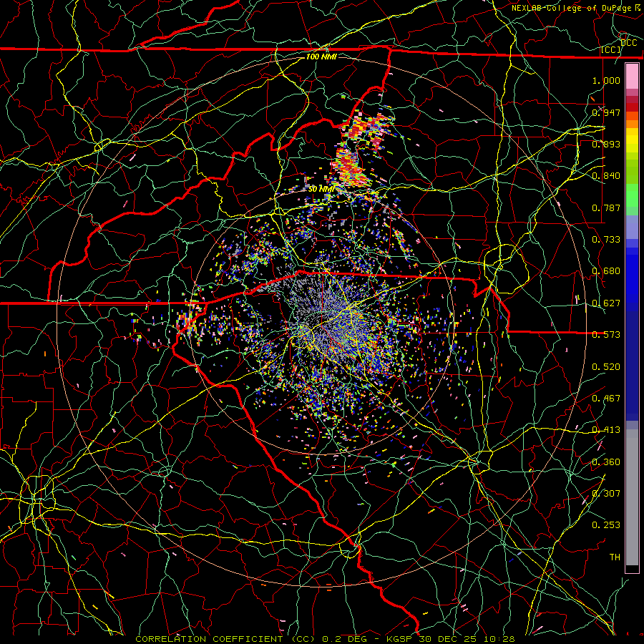Click the 0.733 scale value
The height and width of the screenshot is (644, 644).
click(606, 240)
